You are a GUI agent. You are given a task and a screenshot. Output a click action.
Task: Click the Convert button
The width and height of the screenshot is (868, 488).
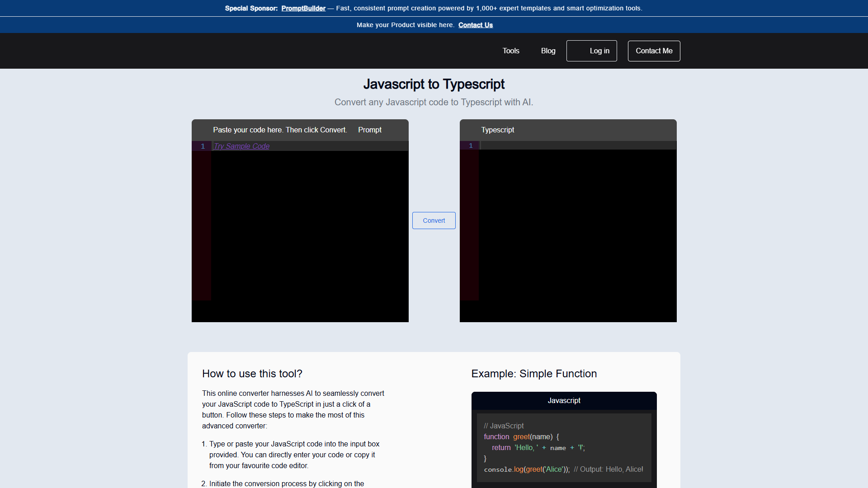(434, 221)
